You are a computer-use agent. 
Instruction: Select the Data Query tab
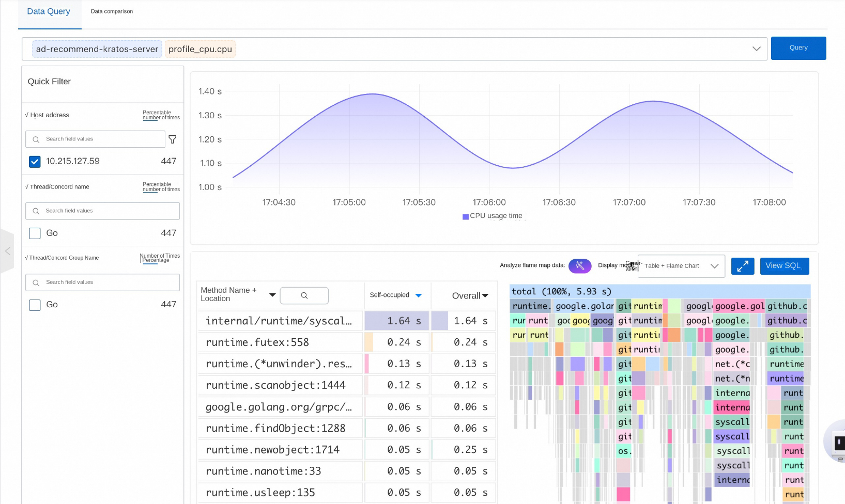pos(49,11)
